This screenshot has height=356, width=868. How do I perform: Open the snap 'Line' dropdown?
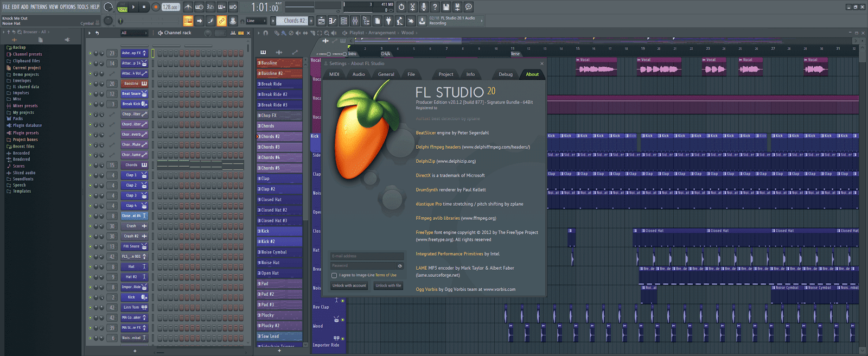[256, 21]
